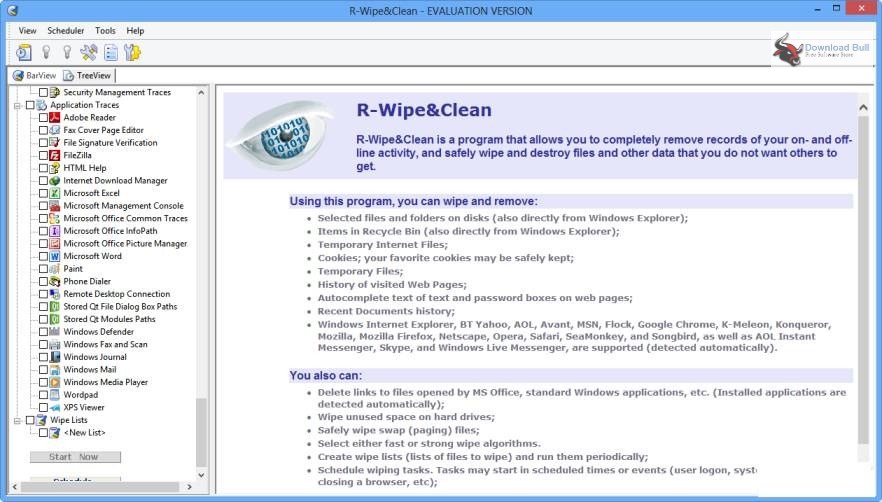The height and width of the screenshot is (502, 882).
Task: Enable the Windows Media Player checkbox
Action: click(x=43, y=382)
